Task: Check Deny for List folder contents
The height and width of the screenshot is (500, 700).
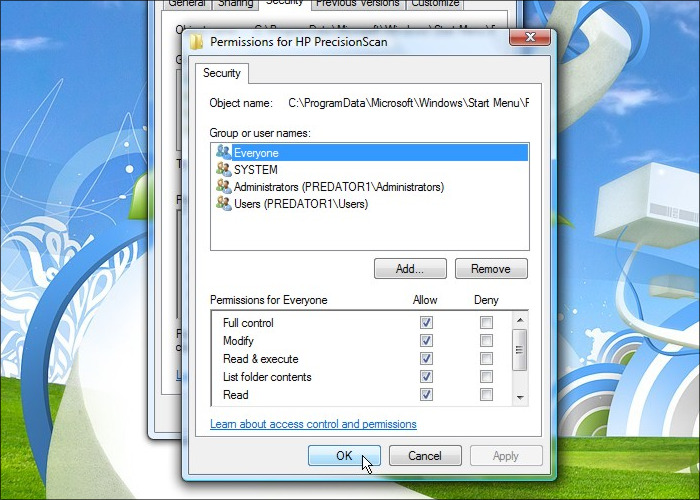Action: tap(486, 377)
